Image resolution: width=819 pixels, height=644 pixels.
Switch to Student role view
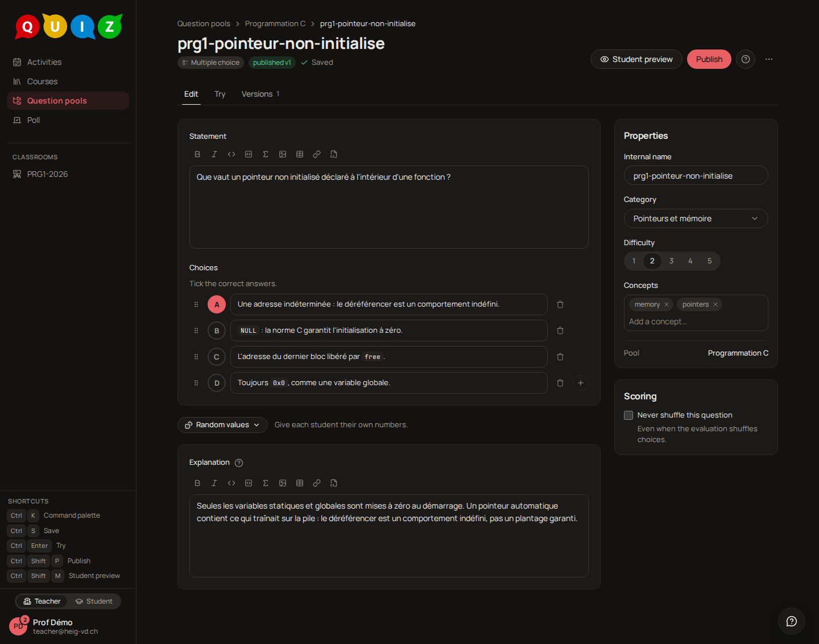[x=94, y=601]
